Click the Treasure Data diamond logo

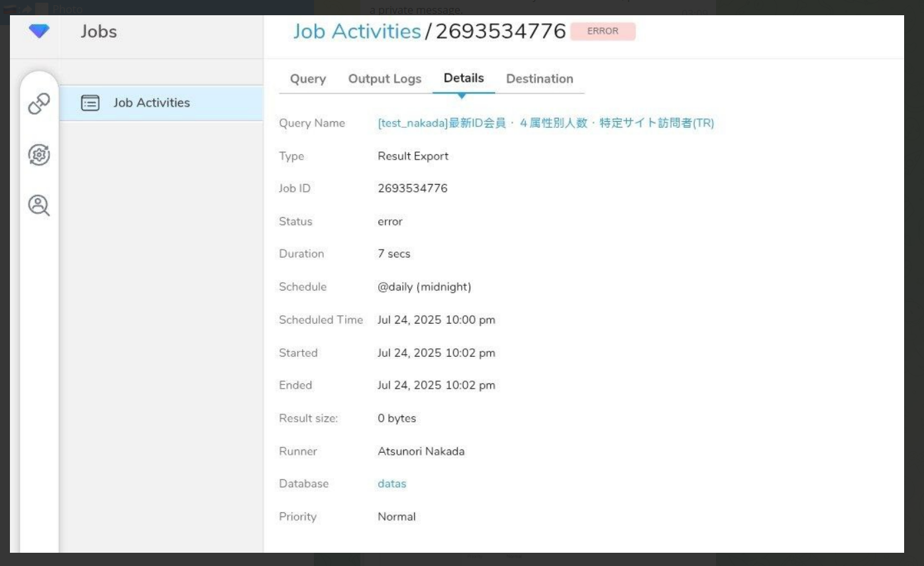point(39,30)
